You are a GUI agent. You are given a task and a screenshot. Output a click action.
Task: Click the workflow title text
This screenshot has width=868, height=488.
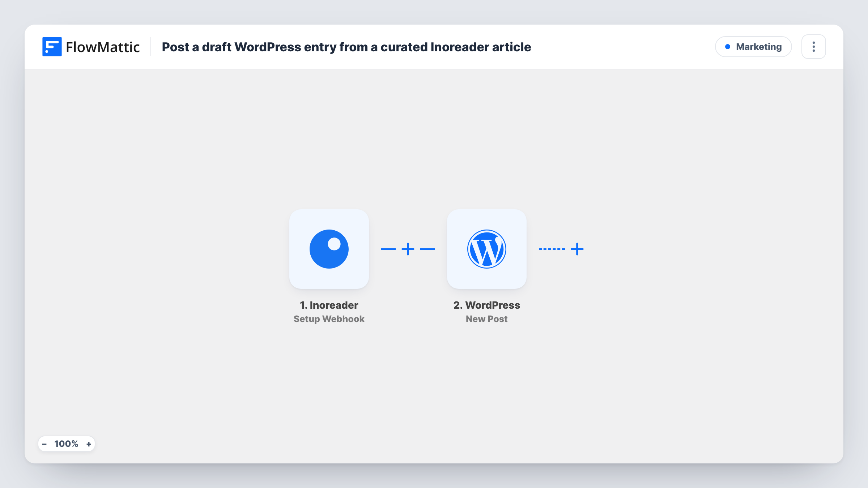346,47
